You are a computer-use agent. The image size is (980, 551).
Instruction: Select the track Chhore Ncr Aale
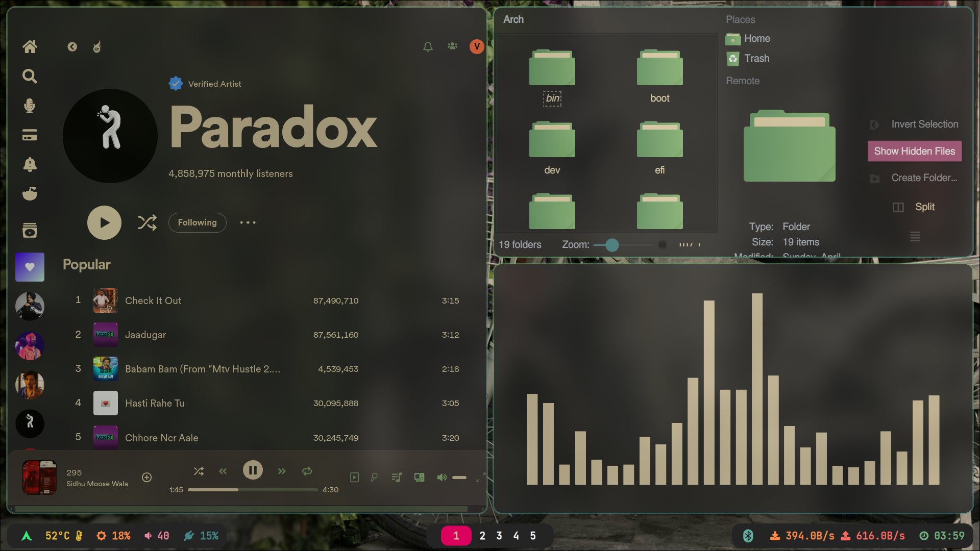[161, 438]
